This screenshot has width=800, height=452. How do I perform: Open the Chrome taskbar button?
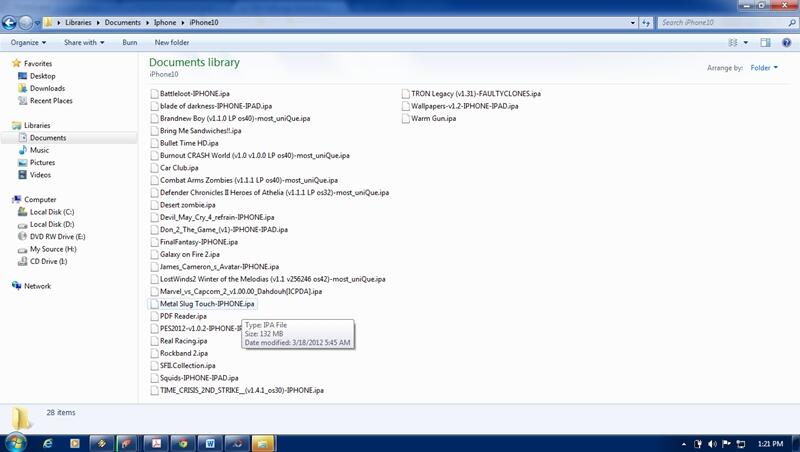coord(183,443)
